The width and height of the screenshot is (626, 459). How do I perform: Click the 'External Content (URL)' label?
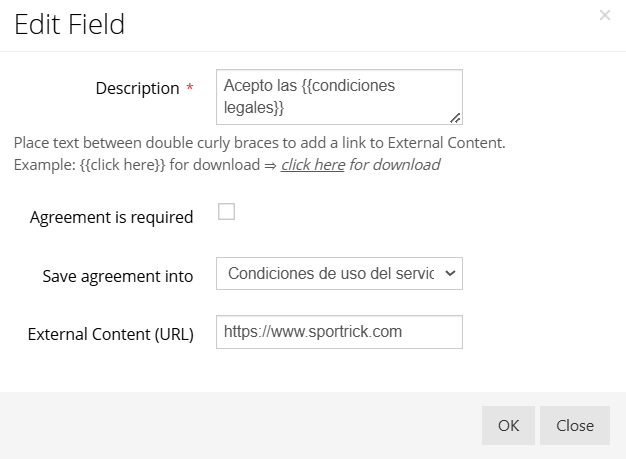(x=111, y=334)
